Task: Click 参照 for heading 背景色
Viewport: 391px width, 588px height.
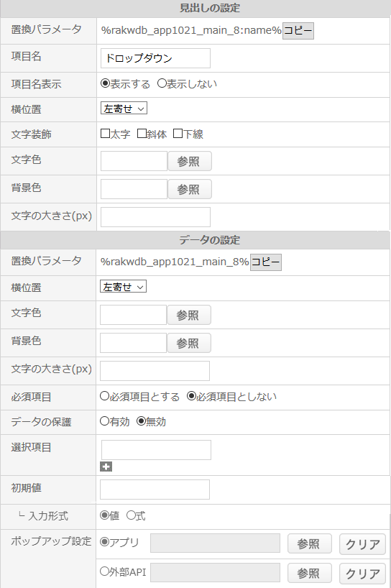Action: pos(189,189)
